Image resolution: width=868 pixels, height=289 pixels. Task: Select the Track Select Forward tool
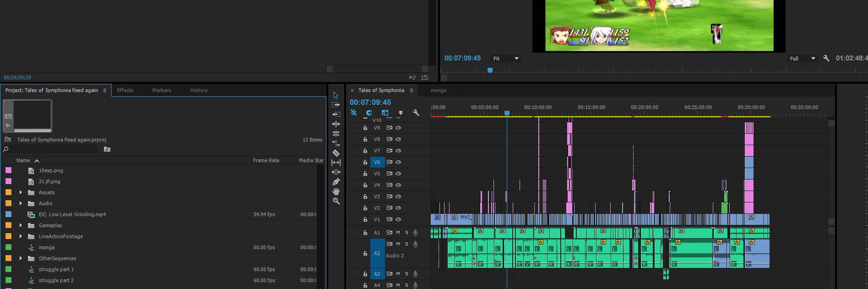pos(336,105)
